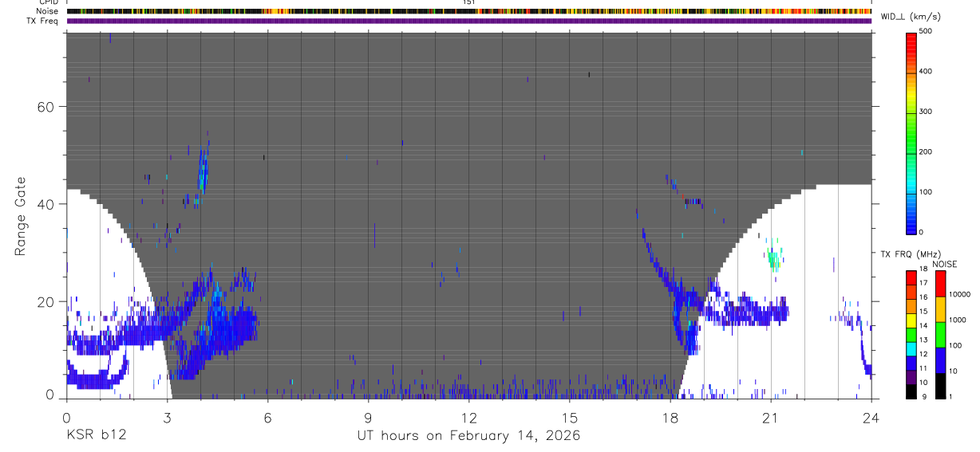Click the 18 tick on UT hours axis

670,417
